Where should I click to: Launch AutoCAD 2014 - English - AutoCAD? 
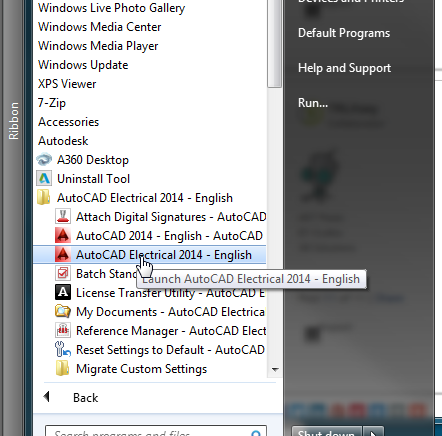coord(169,236)
